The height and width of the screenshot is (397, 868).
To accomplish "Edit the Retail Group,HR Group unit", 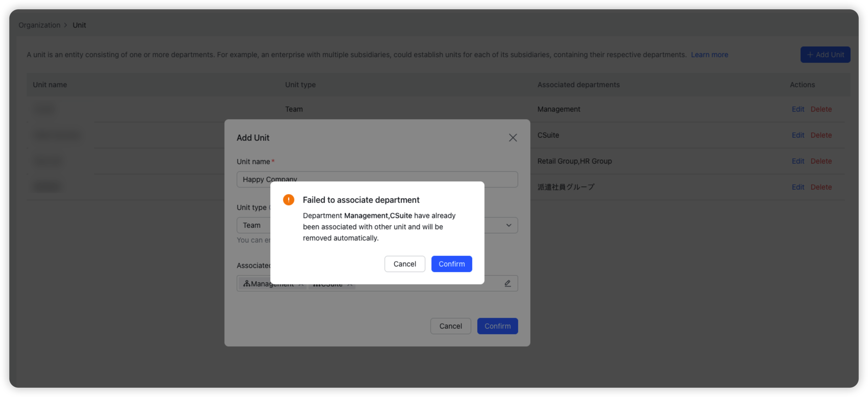I will click(798, 161).
